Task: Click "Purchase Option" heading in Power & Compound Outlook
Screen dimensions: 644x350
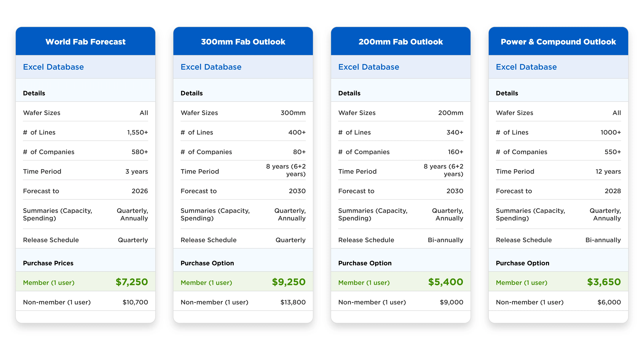Action: (x=522, y=263)
